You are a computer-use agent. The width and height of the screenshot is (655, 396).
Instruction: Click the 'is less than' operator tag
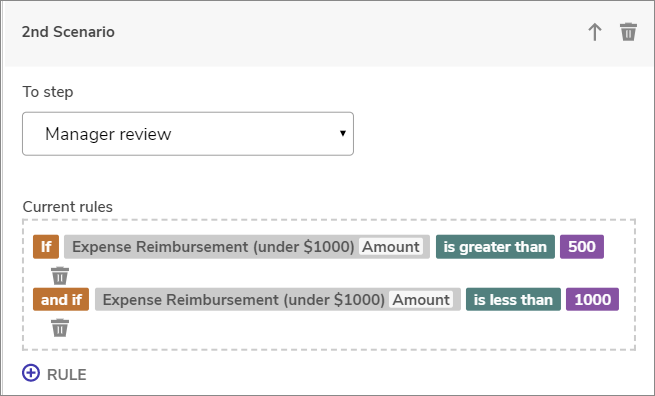tap(513, 300)
